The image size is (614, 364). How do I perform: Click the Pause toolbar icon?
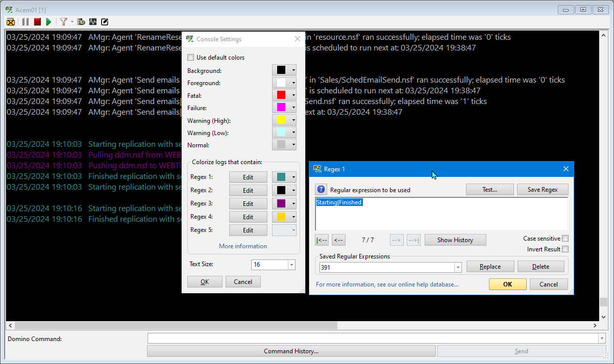pos(25,22)
